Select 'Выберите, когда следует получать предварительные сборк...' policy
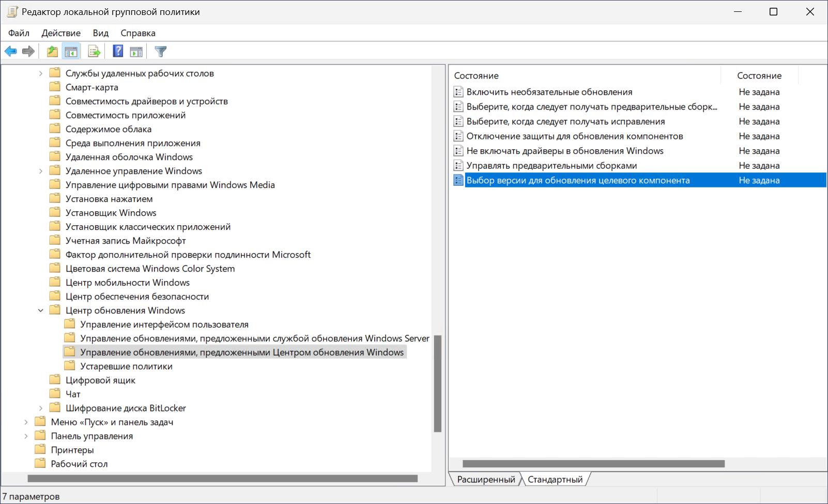 [x=592, y=107]
